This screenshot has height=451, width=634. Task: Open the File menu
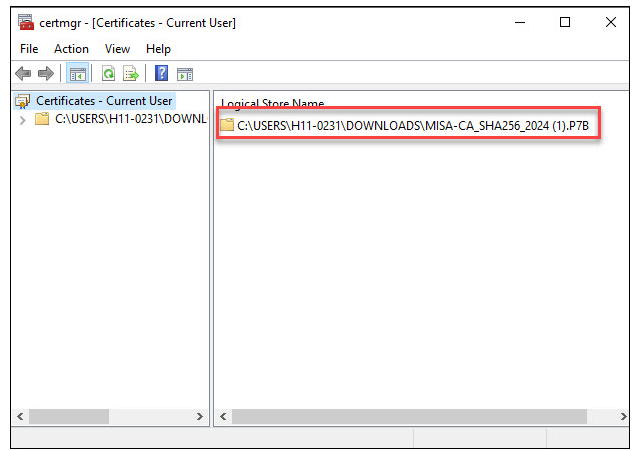(29, 48)
